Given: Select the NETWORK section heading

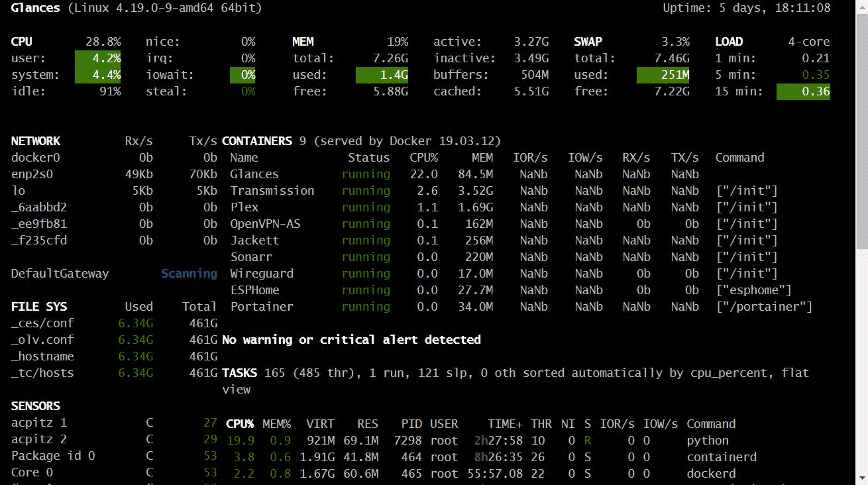Looking at the screenshot, I should coord(36,141).
